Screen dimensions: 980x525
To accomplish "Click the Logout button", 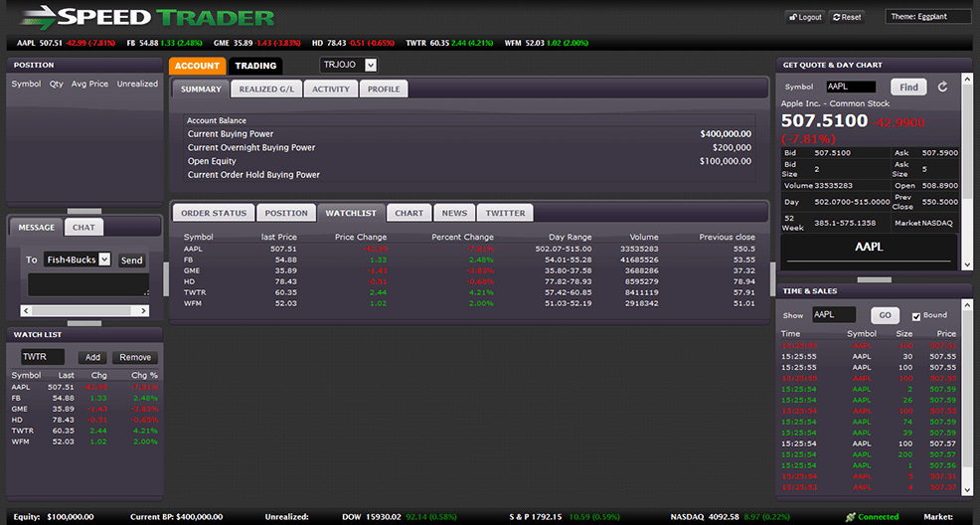I will 805,18.
